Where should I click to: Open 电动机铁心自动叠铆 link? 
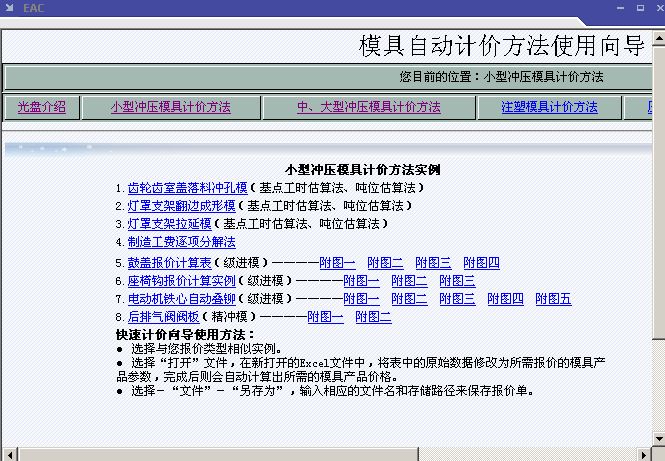181,299
